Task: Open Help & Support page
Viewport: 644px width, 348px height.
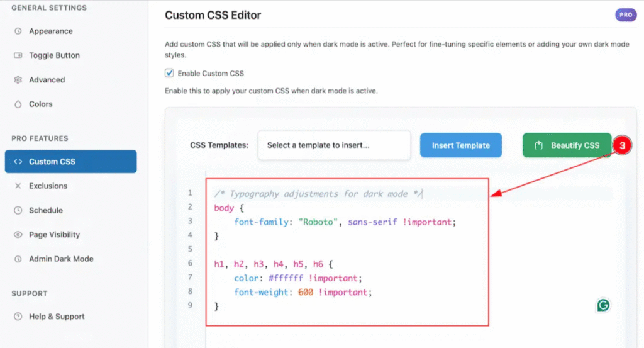Action: click(57, 317)
